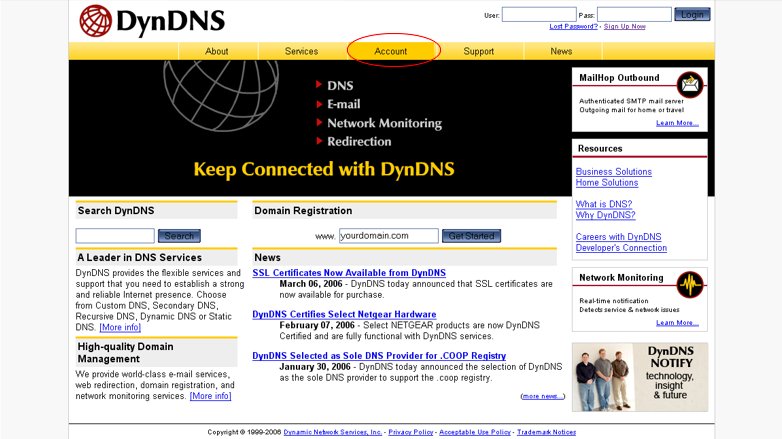Screen dimensions: 782x439
Task: Open the News navigation tab
Action: [x=561, y=51]
